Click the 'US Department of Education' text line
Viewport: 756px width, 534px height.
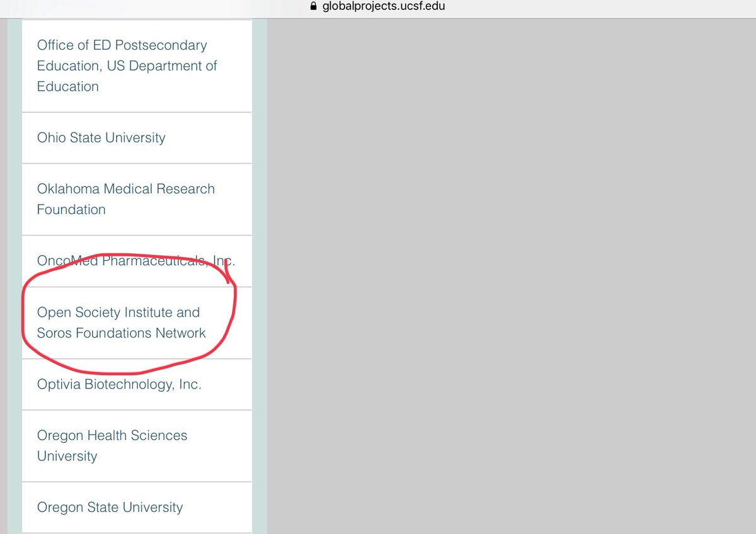[127, 65]
